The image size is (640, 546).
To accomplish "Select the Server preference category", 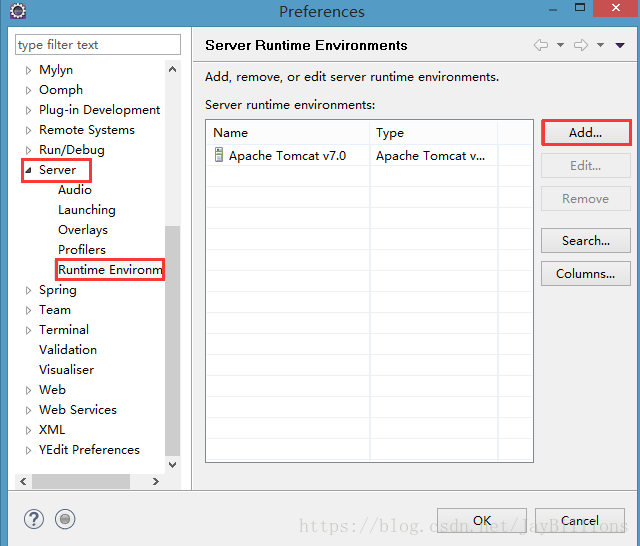I will point(58,170).
